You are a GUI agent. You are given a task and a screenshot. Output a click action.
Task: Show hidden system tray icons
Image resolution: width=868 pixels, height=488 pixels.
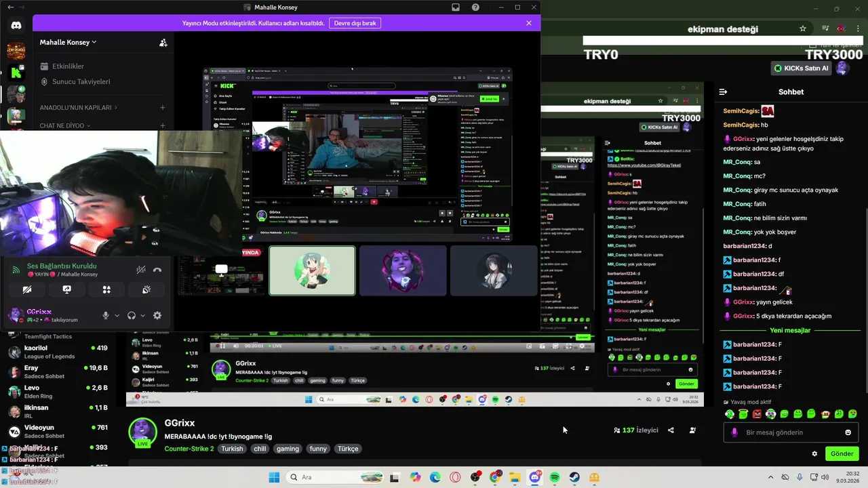(770, 477)
